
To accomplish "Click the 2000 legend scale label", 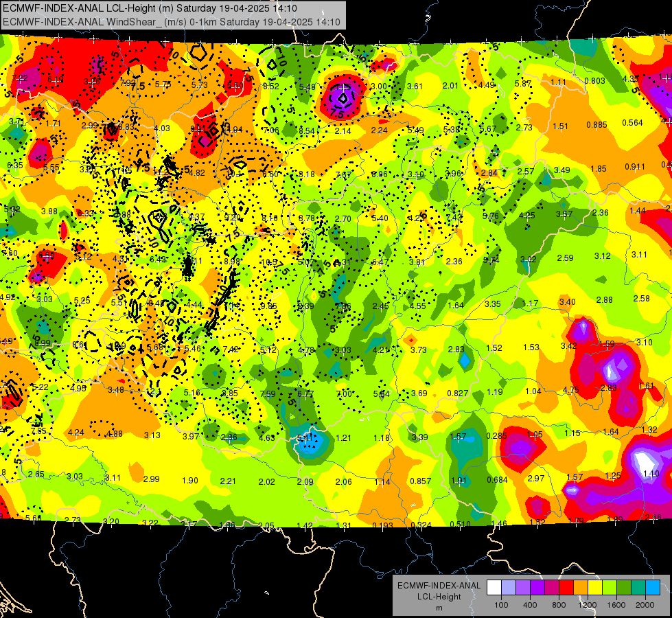I will click(645, 605).
